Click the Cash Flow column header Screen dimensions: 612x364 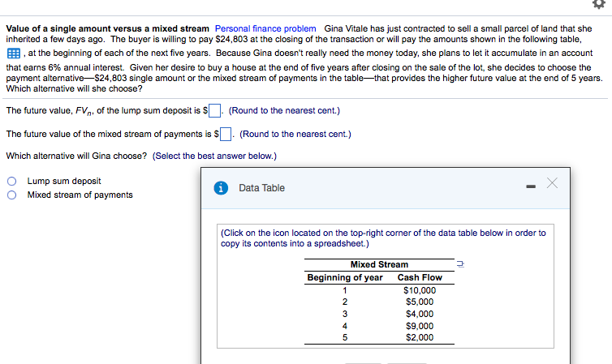[x=420, y=277]
